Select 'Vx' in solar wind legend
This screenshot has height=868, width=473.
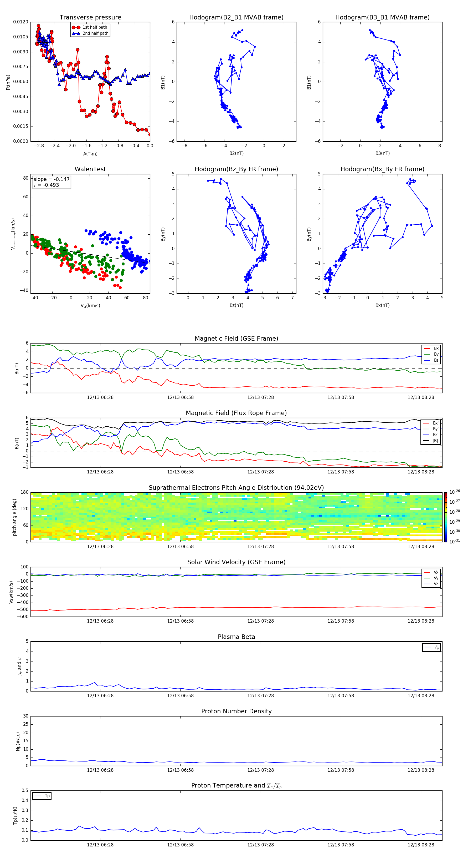[431, 572]
